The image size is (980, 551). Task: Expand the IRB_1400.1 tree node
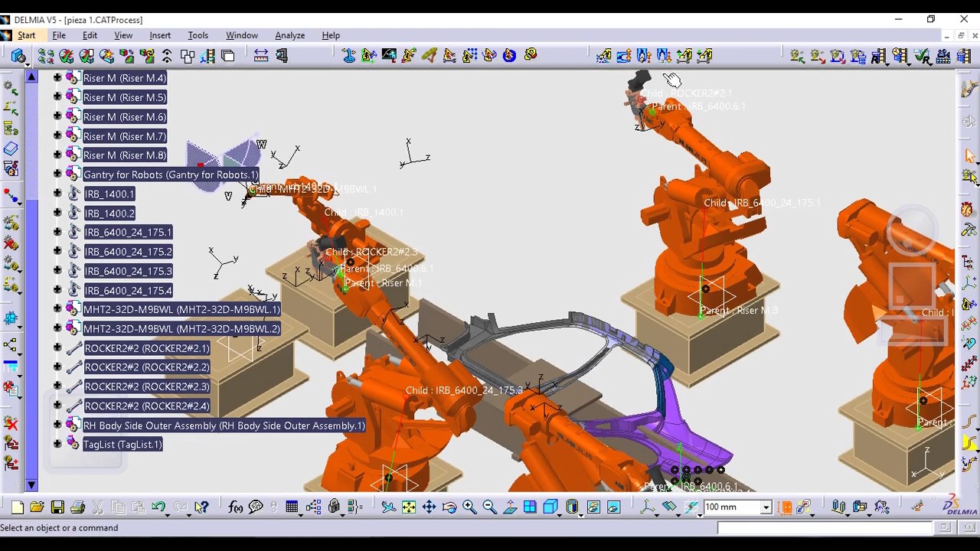[57, 194]
